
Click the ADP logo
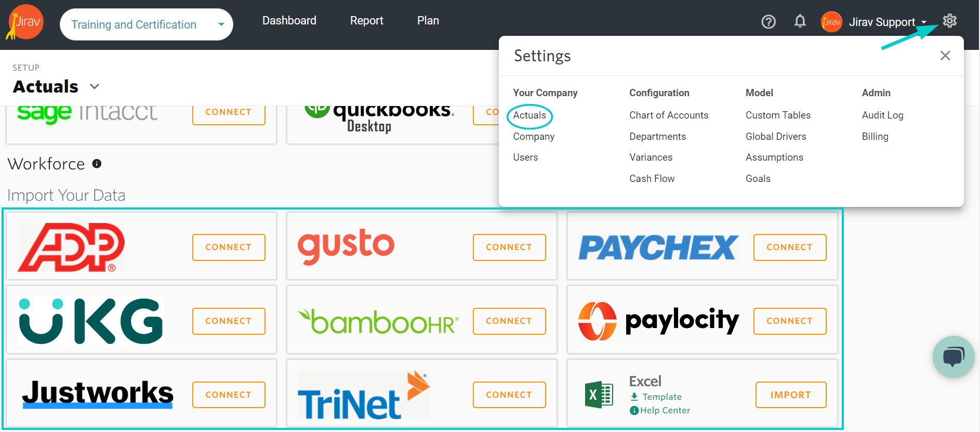coord(71,247)
